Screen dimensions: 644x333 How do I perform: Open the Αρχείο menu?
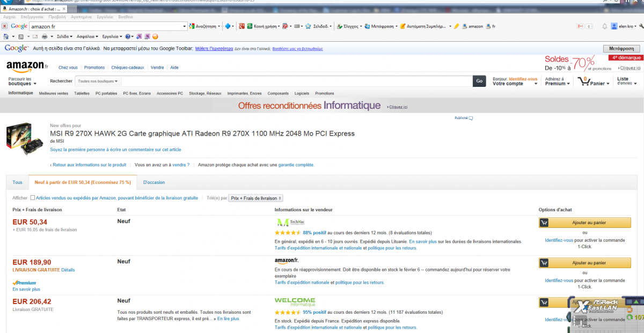9,17
